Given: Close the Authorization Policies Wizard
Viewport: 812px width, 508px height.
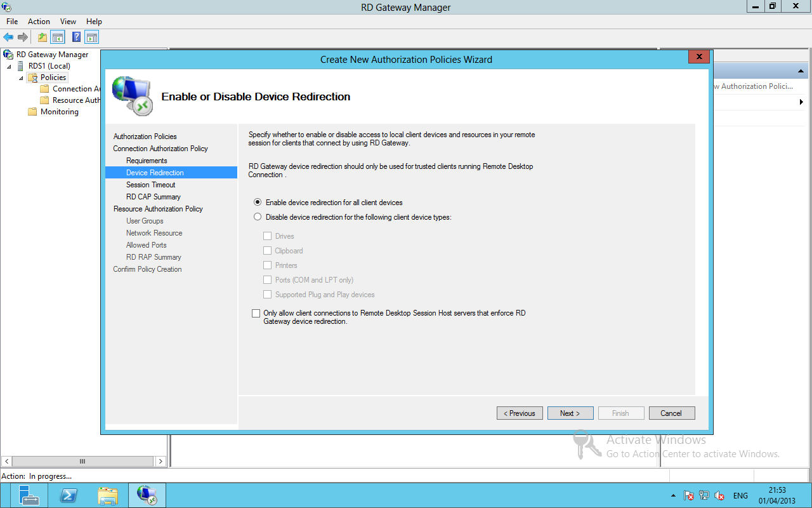Looking at the screenshot, I should coord(698,57).
